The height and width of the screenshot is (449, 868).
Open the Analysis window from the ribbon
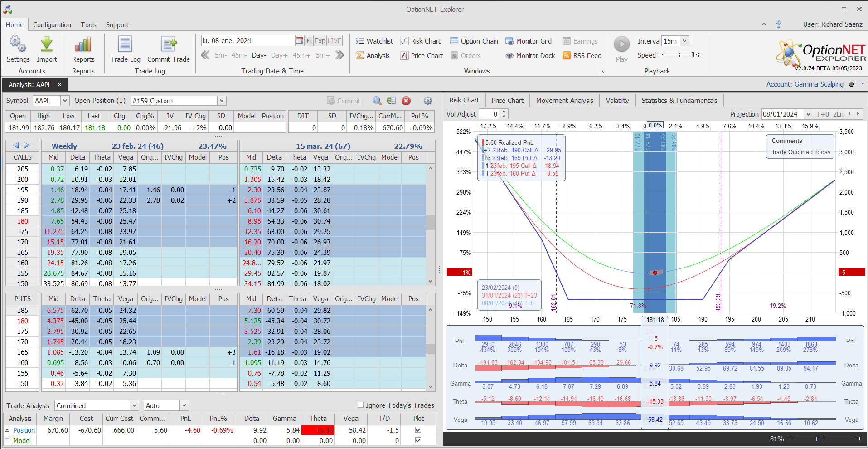pyautogui.click(x=373, y=56)
